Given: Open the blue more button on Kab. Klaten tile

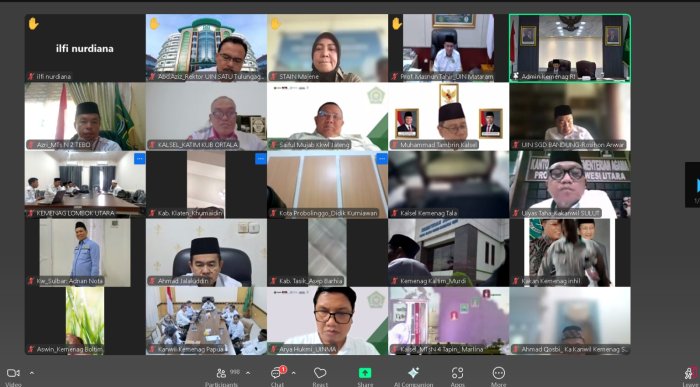Looking at the screenshot, I should (x=261, y=158).
